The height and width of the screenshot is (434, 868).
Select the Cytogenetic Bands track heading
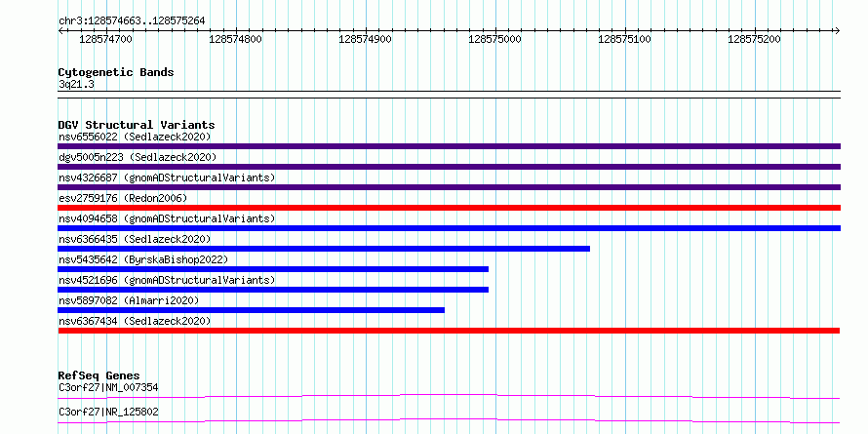point(116,72)
